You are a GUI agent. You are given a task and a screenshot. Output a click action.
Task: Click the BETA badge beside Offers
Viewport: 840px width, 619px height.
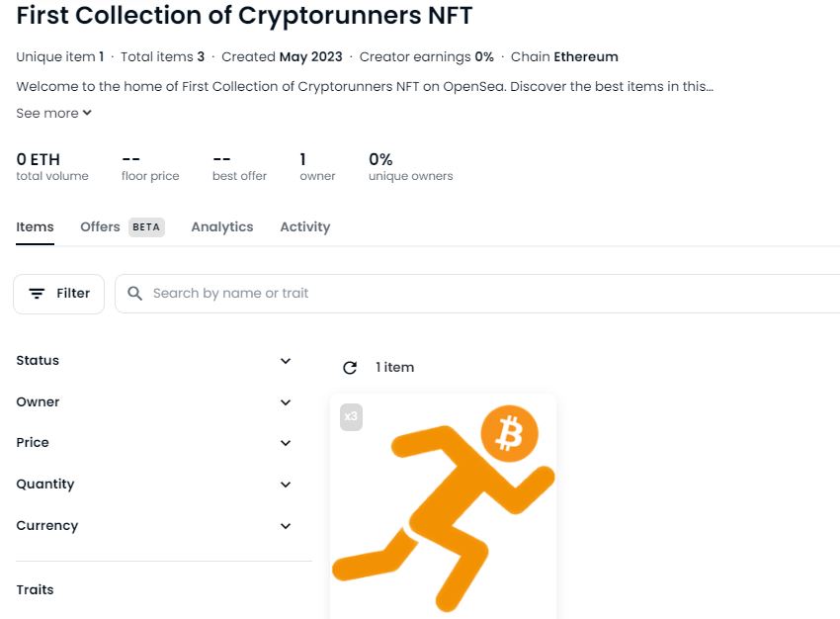coord(146,227)
